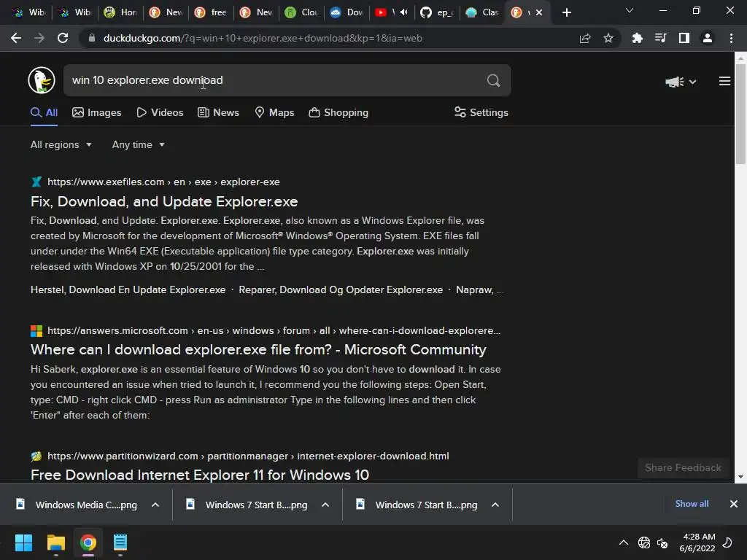
Task: Click the Share Feedback button
Action: coord(683,467)
